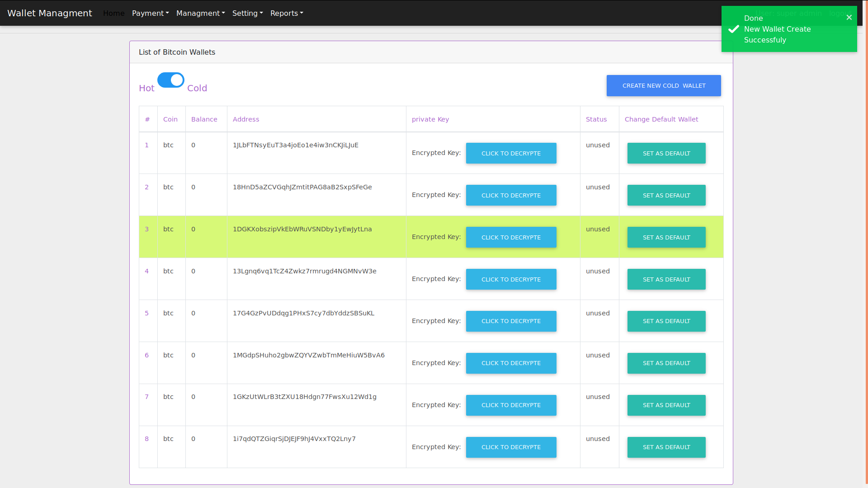Select address 1MGdpSHuho2gbwZQYVZwbTmMeHiuW5BvA6

pyautogui.click(x=309, y=355)
